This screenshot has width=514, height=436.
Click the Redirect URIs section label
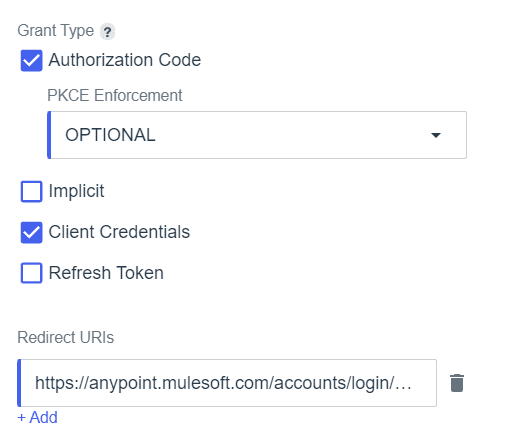(66, 337)
